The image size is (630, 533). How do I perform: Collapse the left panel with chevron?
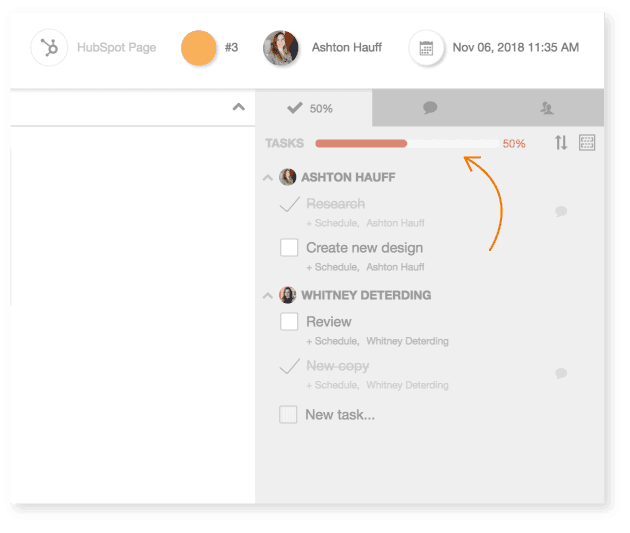pyautogui.click(x=238, y=107)
